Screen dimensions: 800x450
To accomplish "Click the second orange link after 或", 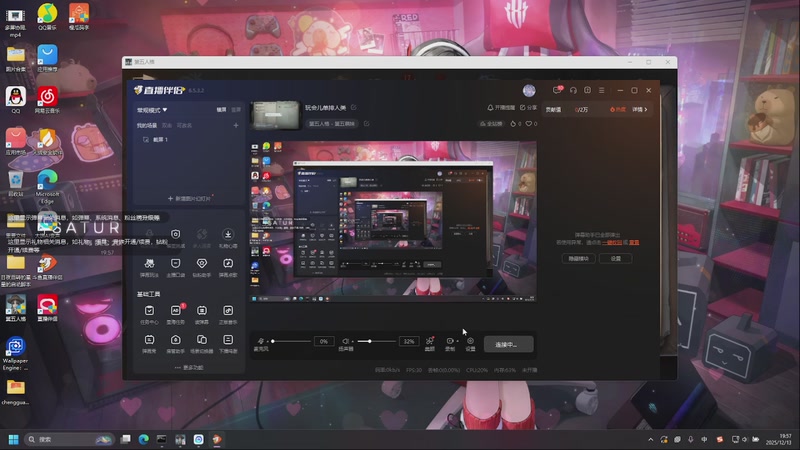I will click(634, 243).
